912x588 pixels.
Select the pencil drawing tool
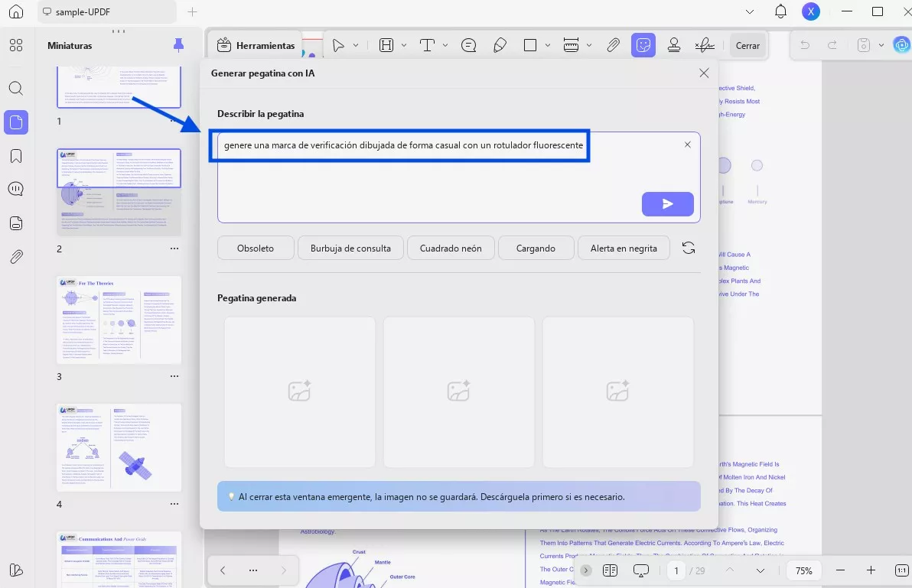[x=500, y=45]
